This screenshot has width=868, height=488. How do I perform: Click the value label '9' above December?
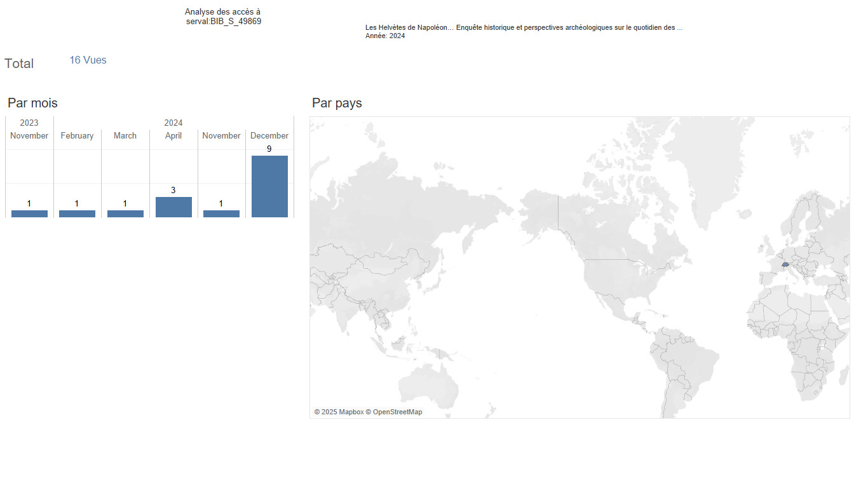(x=269, y=149)
